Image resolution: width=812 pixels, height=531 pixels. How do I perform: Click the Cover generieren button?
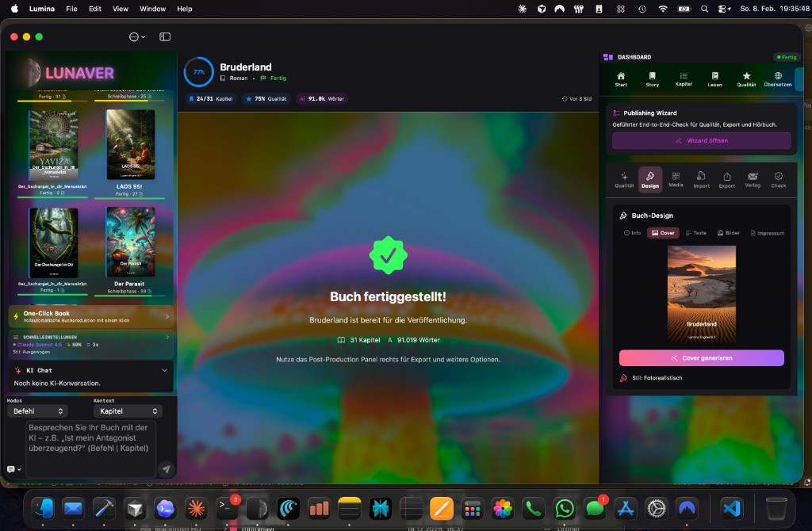(701, 358)
